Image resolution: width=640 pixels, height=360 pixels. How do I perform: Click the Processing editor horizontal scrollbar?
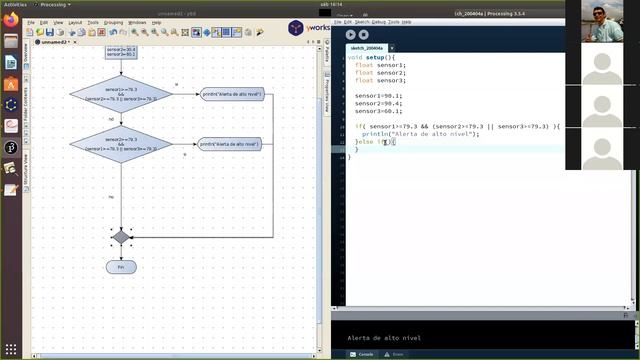(482, 308)
